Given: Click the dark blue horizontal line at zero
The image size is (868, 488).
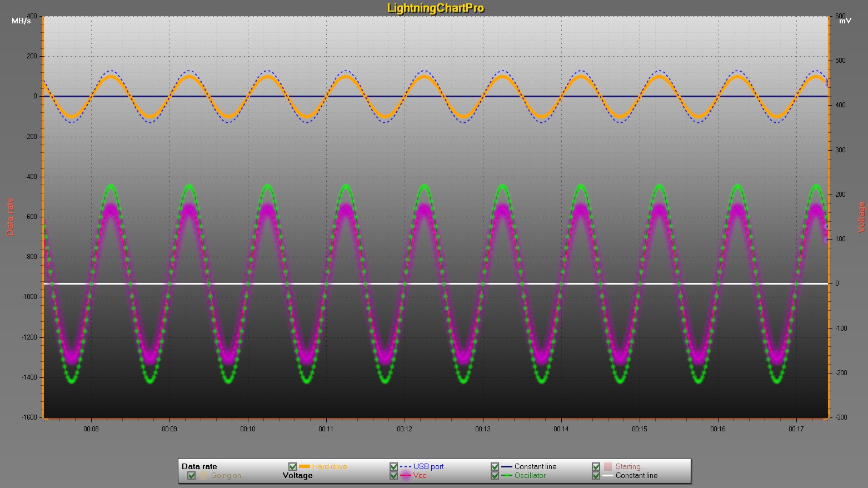Looking at the screenshot, I should [x=436, y=96].
